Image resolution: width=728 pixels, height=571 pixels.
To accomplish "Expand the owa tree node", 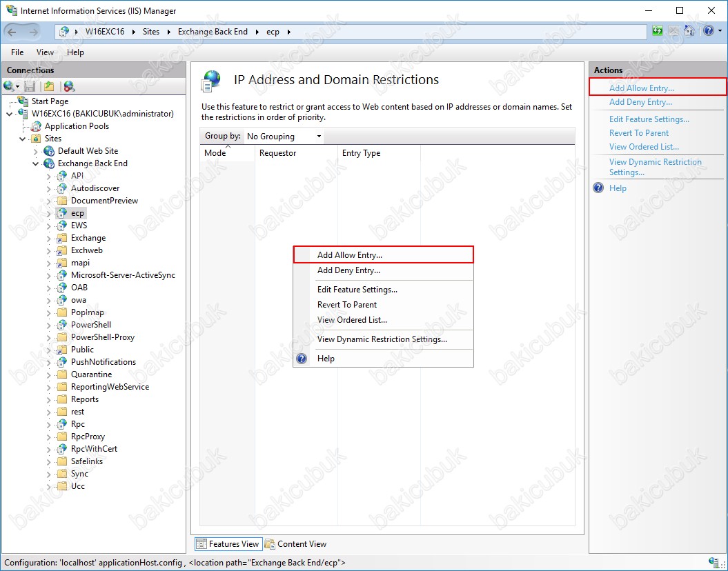I will 49,300.
